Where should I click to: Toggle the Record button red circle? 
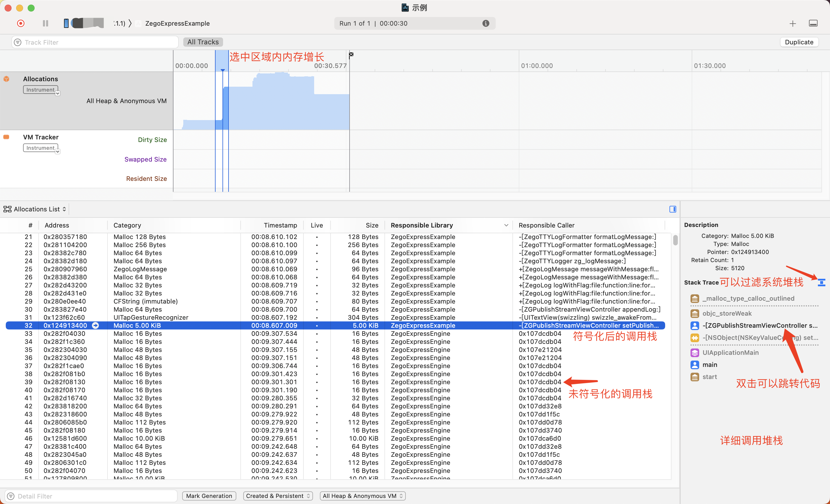coord(20,24)
